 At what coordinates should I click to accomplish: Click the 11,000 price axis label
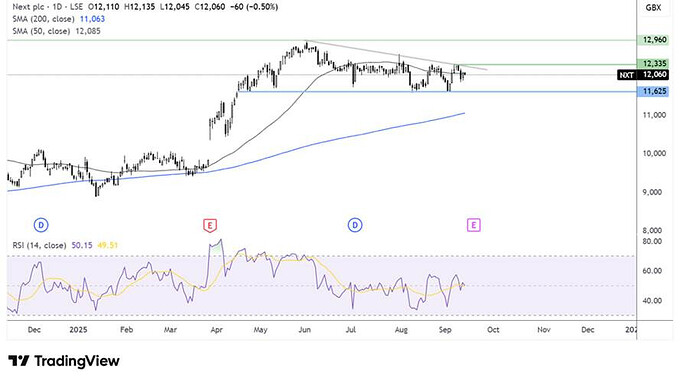click(654, 115)
